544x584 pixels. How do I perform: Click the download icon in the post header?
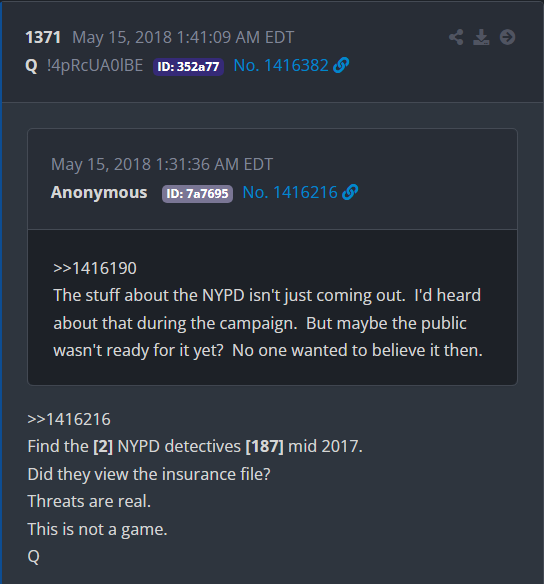tap(481, 37)
